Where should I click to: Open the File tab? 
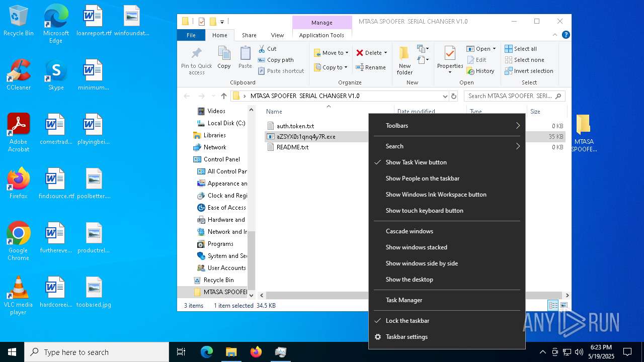pyautogui.click(x=191, y=35)
